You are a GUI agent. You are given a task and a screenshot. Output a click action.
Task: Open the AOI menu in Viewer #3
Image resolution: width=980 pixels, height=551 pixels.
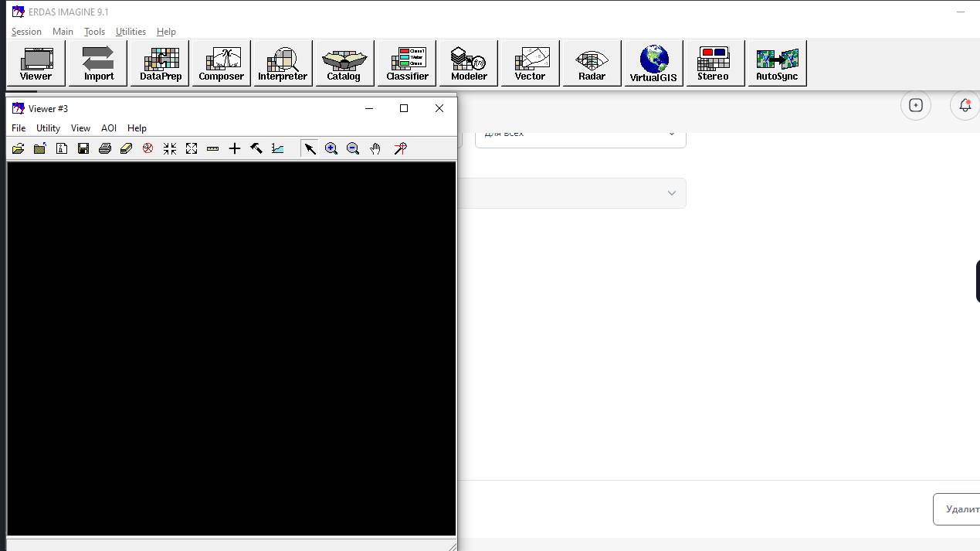click(109, 128)
